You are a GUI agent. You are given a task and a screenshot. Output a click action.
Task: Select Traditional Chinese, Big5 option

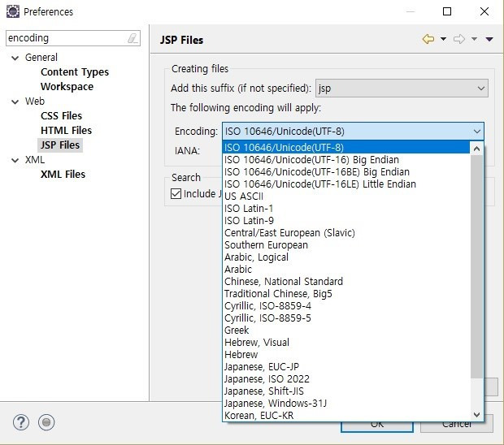coord(346,294)
